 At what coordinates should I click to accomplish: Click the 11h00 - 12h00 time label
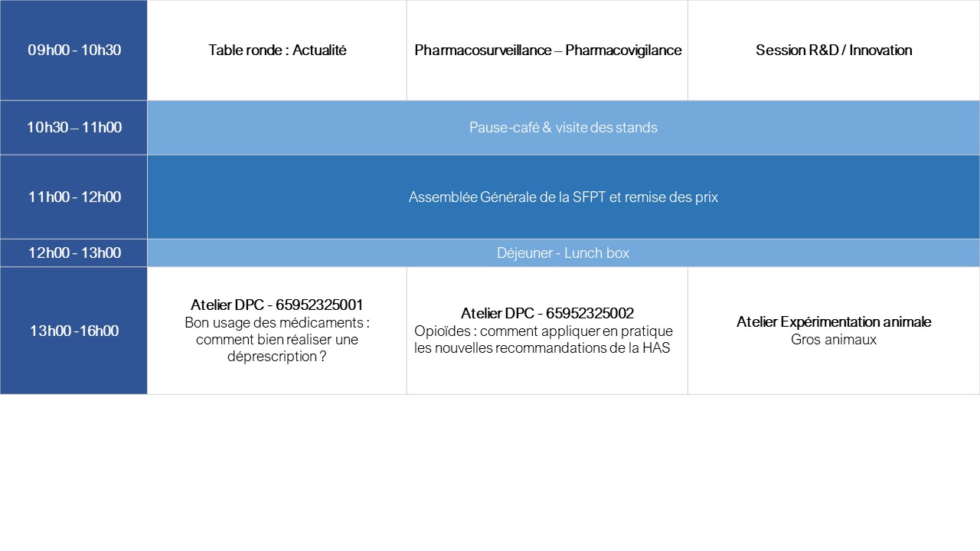click(x=73, y=197)
